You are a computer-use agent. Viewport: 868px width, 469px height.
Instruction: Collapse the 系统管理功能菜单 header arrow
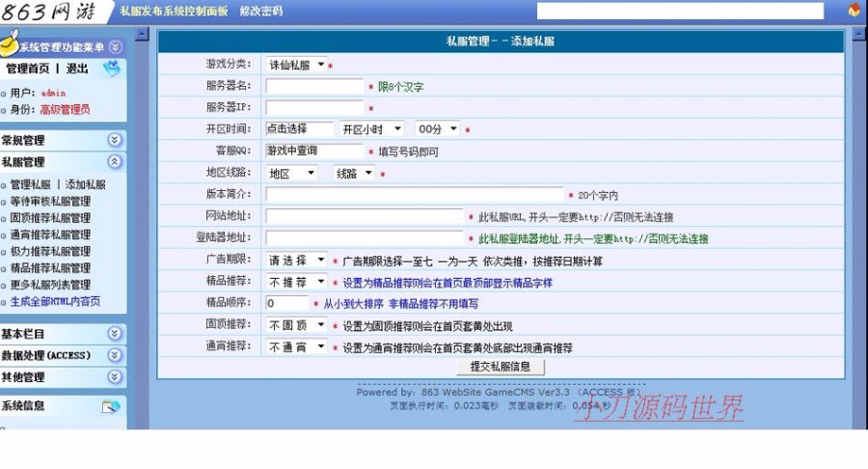[115, 47]
